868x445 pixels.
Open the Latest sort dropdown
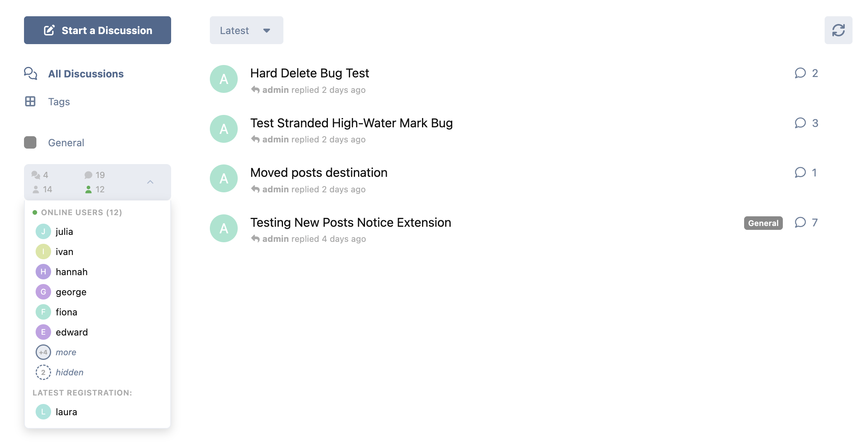click(x=246, y=30)
